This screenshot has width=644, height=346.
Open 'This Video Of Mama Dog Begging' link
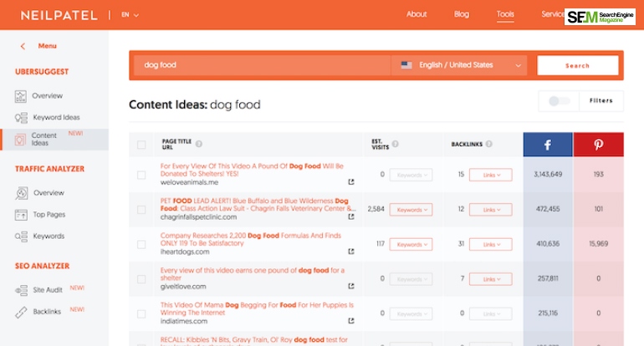click(x=257, y=308)
